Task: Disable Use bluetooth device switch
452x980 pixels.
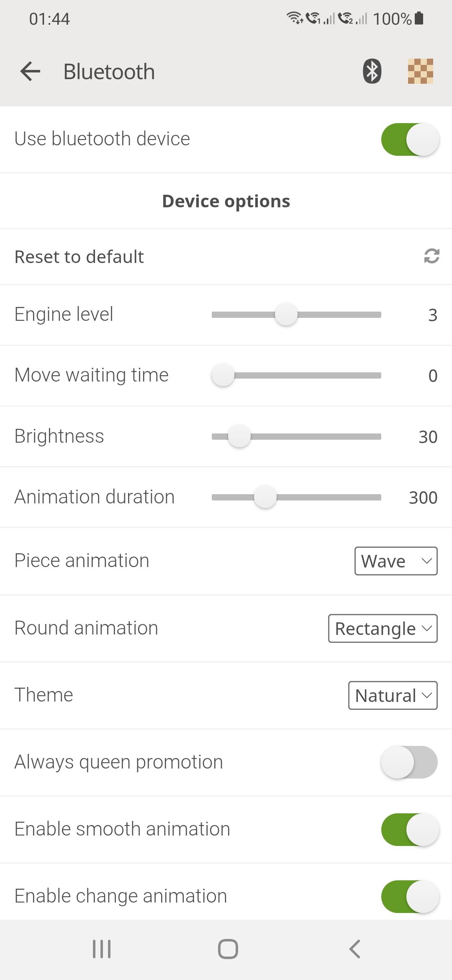Action: pos(409,139)
